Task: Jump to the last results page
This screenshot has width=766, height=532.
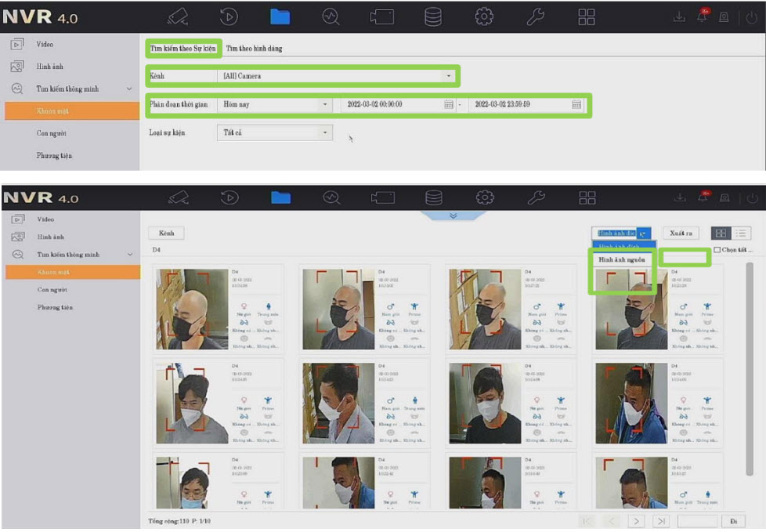Action: click(x=662, y=521)
